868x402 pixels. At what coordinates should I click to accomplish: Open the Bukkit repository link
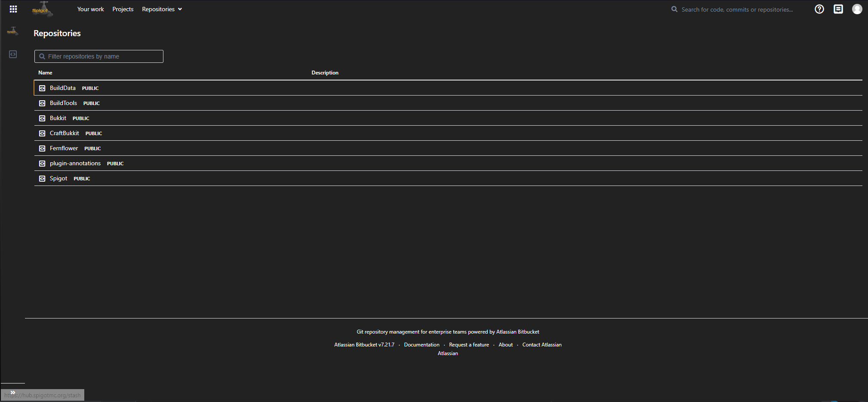coord(58,118)
